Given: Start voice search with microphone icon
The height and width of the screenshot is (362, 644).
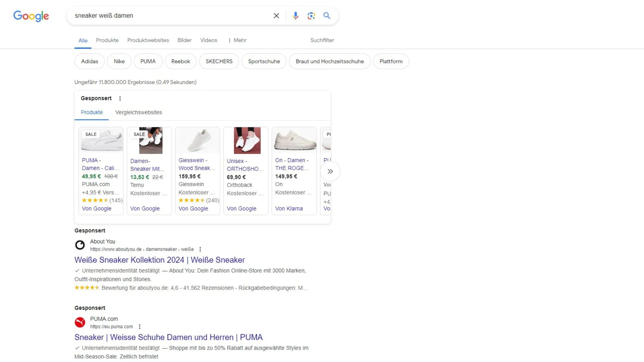Looking at the screenshot, I should 295,16.
